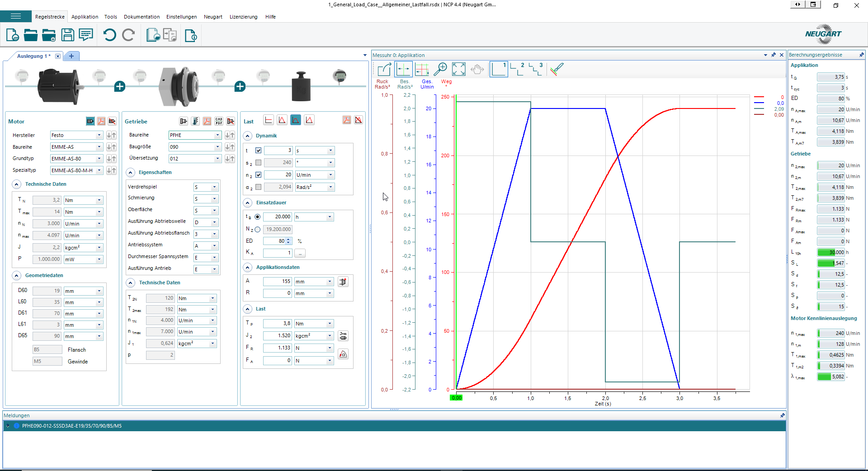Open the Dokumentation menu
The height and width of the screenshot is (471, 868).
point(142,17)
